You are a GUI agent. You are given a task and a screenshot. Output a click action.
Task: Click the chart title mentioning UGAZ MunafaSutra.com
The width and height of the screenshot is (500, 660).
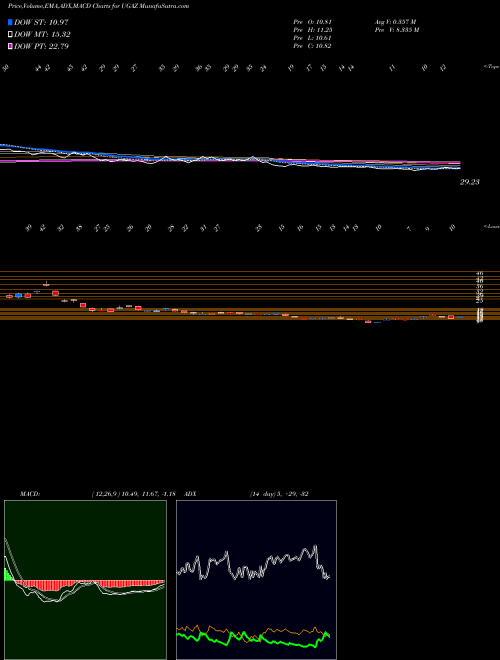pos(98,6)
